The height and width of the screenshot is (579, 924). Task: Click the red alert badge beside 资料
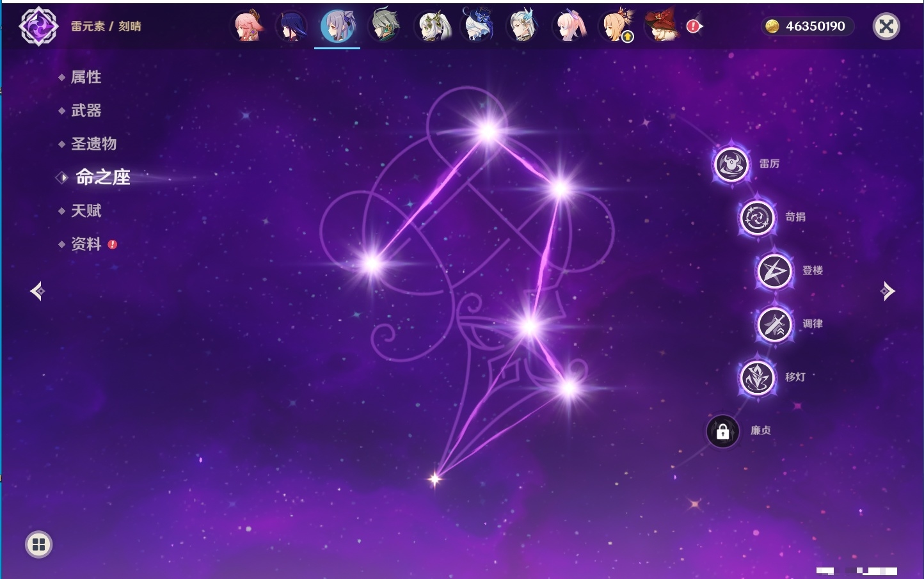(x=113, y=244)
